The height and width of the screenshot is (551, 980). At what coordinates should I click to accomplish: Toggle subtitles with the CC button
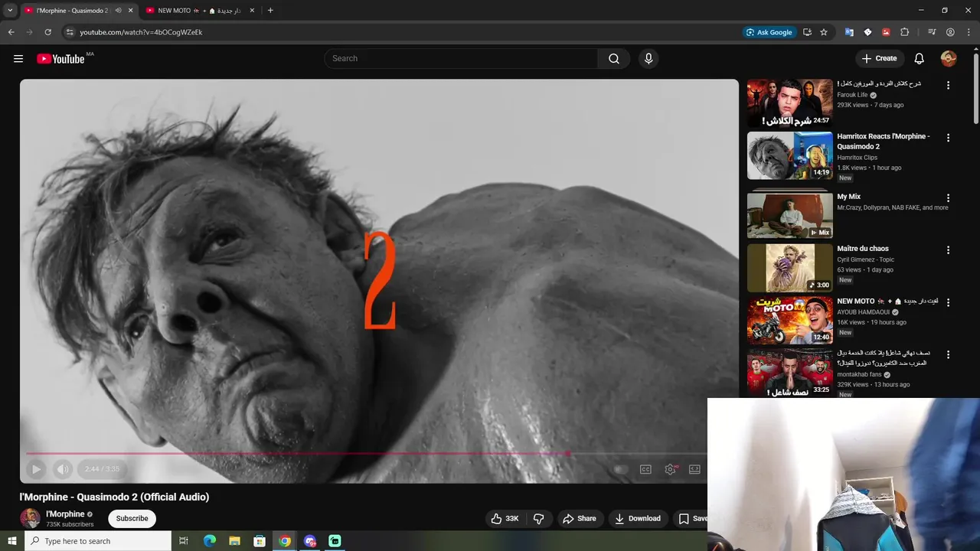645,469
